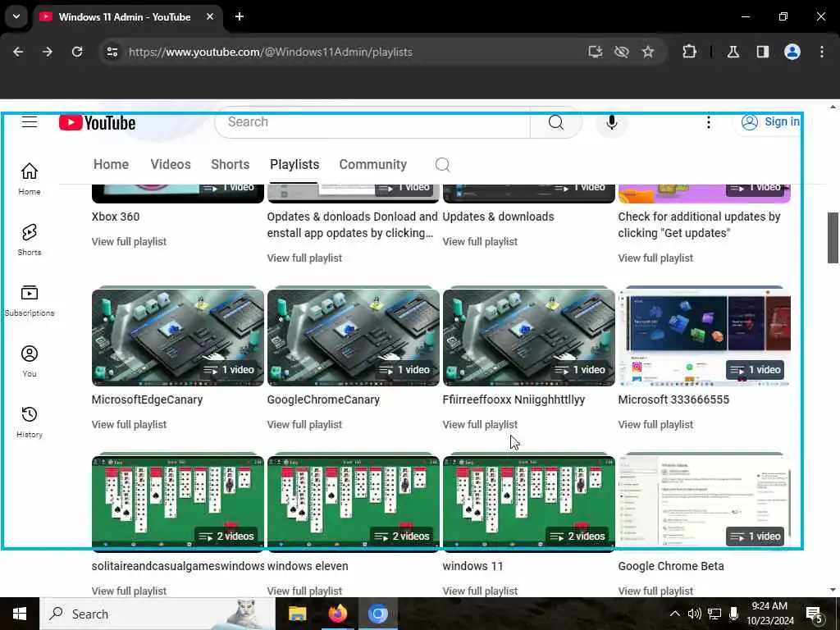This screenshot has height=630, width=840.
Task: Reload the current page
Action: tap(77, 52)
